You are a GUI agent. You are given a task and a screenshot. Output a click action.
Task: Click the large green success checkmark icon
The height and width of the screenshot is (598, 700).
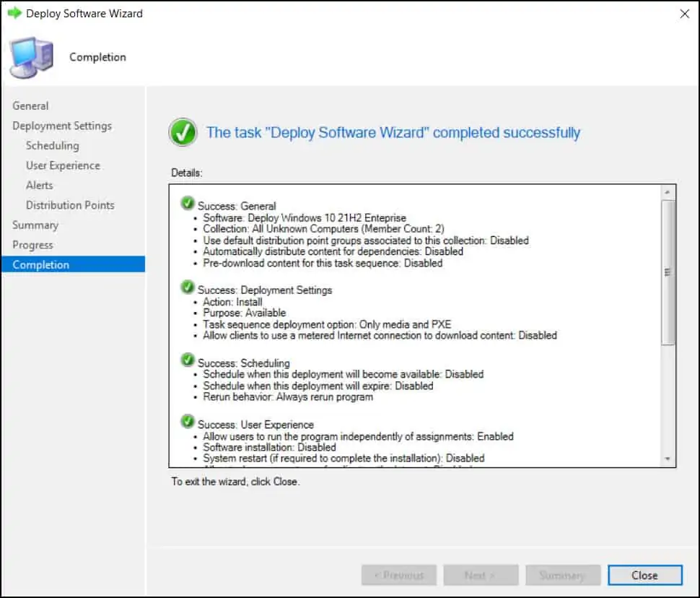(183, 132)
